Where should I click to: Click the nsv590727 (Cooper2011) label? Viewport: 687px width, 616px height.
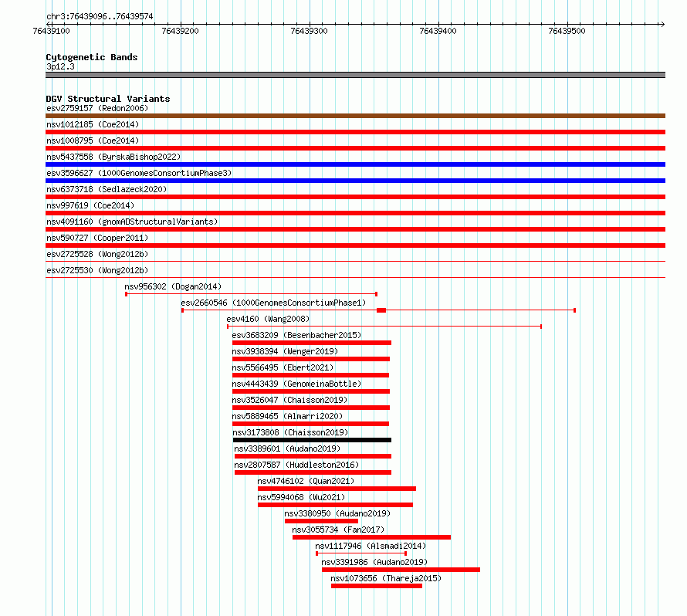click(x=97, y=238)
